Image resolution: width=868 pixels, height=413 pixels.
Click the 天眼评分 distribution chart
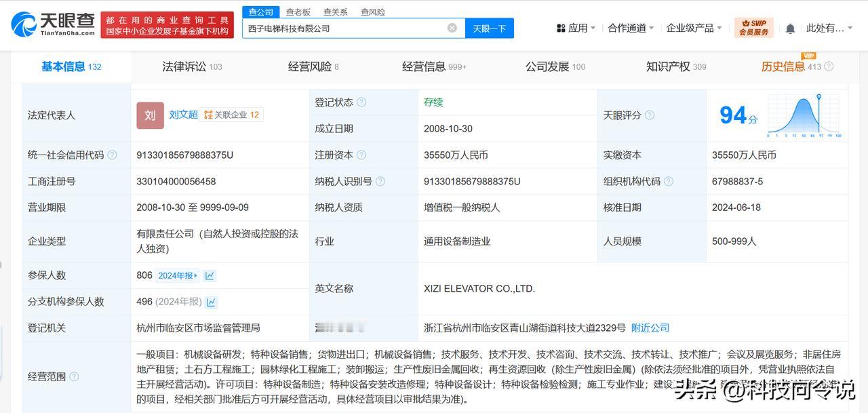(x=805, y=116)
